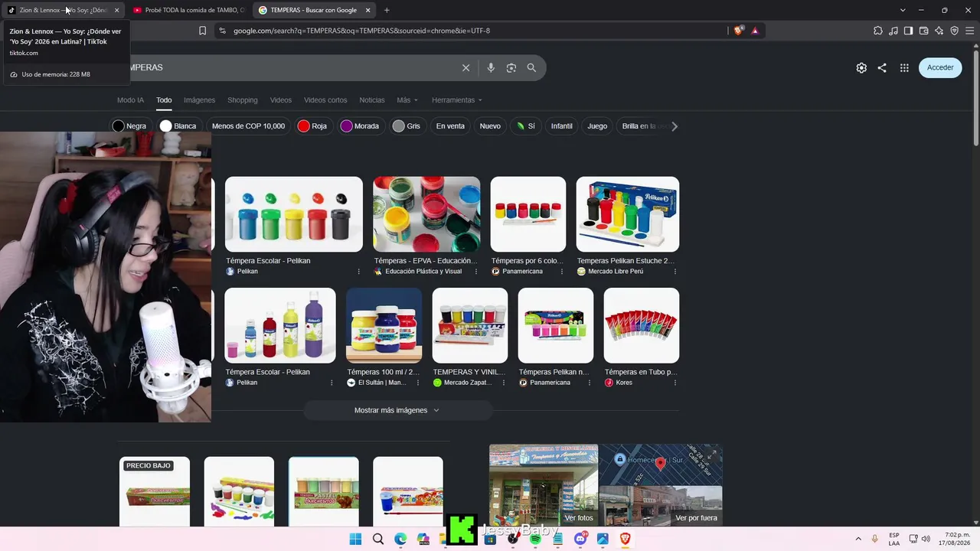Apply En venta filter chip
980x551 pixels.
click(x=450, y=126)
